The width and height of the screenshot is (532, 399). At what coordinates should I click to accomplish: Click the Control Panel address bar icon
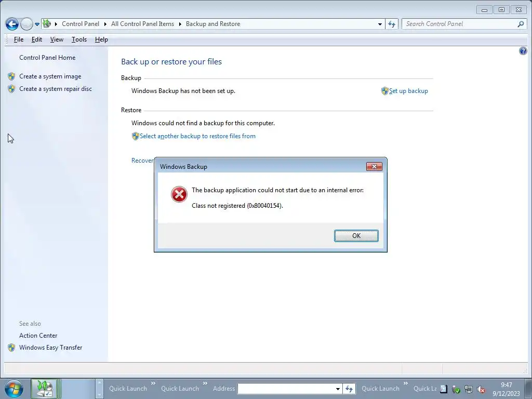(x=47, y=24)
